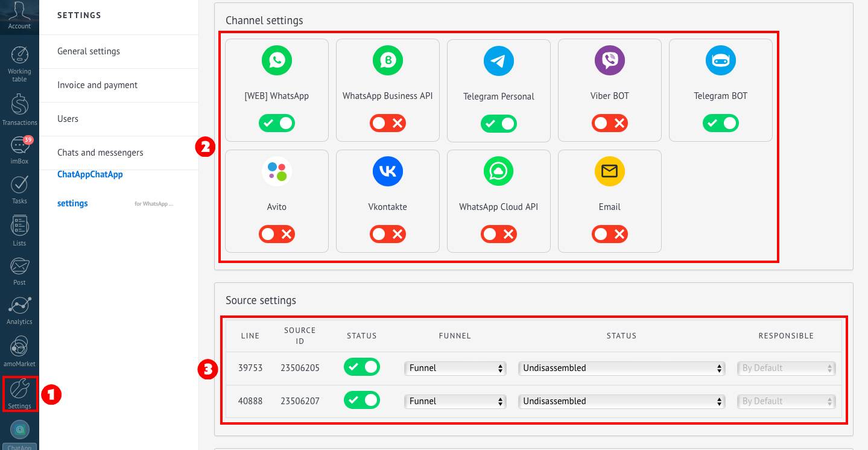
Task: Open the Lists sidebar icon
Action: tap(19, 230)
